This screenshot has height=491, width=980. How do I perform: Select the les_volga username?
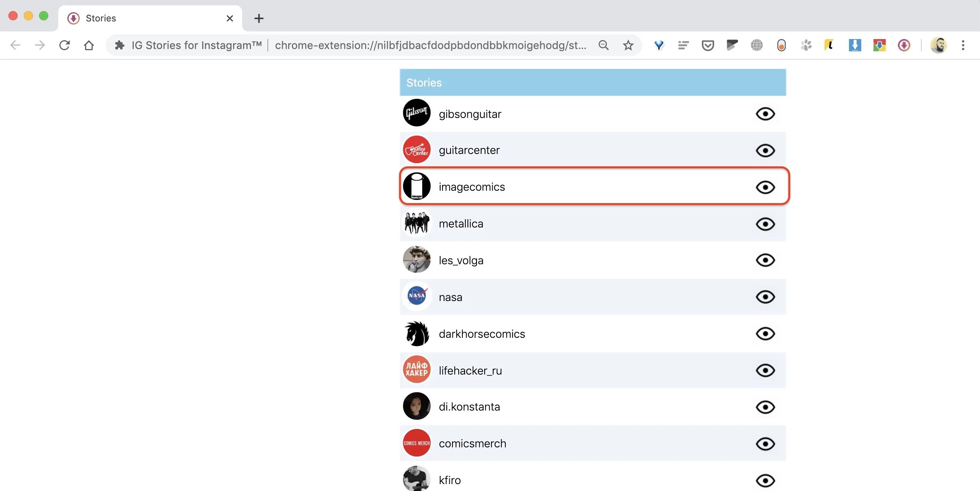461,260
